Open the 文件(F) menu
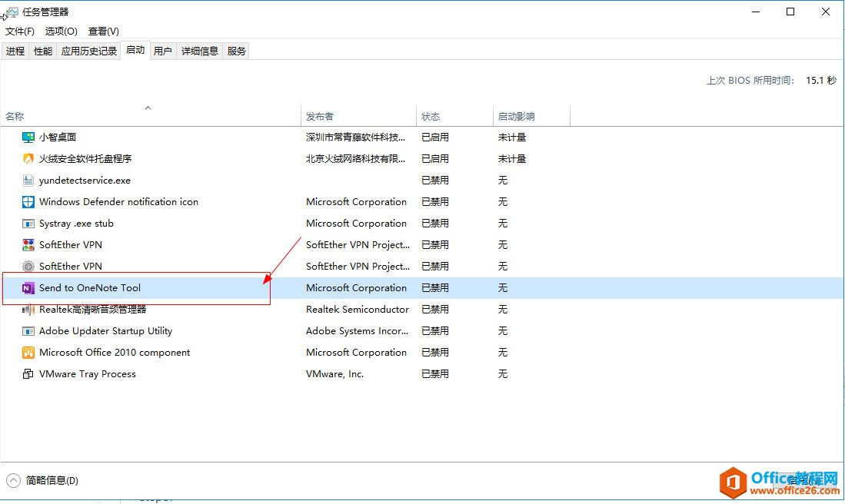Screen dimensions: 845x504 tap(19, 31)
